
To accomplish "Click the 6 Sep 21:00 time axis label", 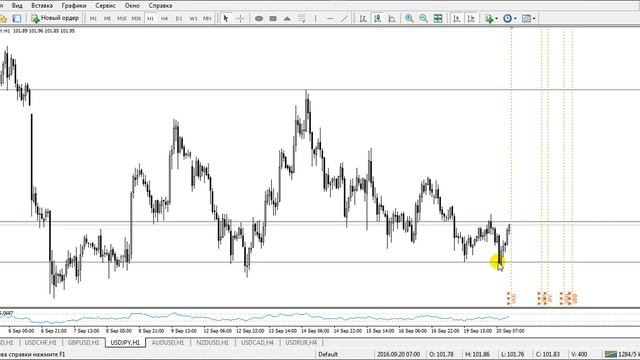I will (54, 331).
